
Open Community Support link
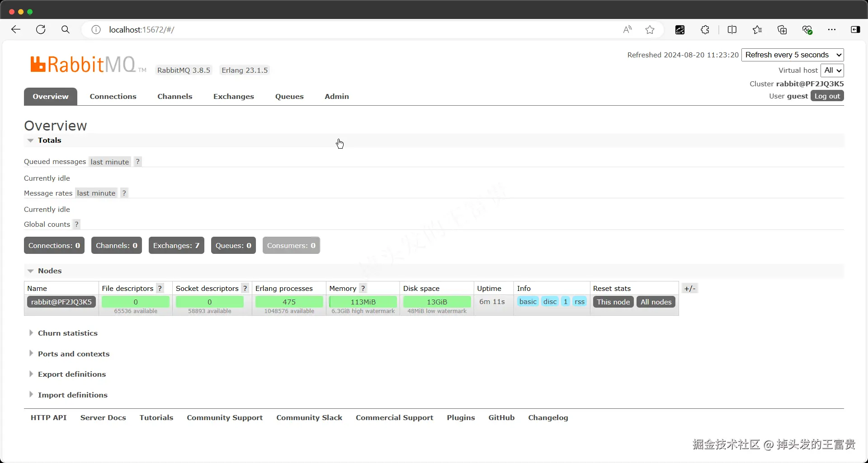click(x=225, y=418)
